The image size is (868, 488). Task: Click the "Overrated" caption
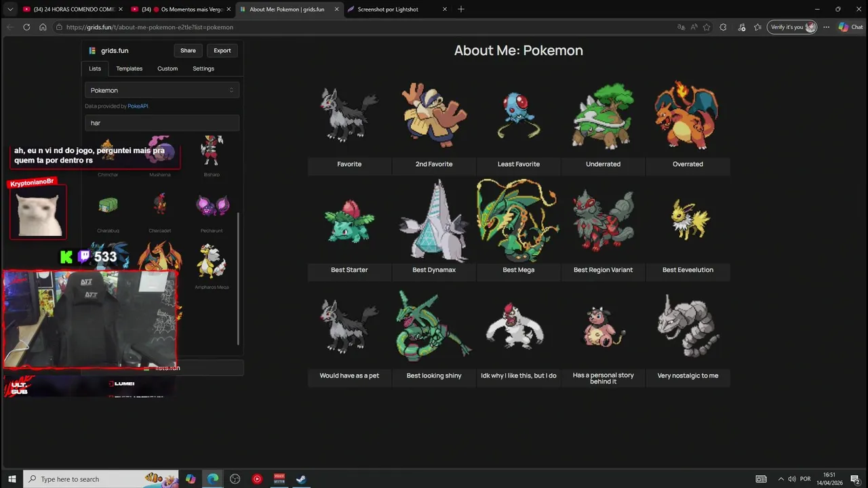(688, 164)
